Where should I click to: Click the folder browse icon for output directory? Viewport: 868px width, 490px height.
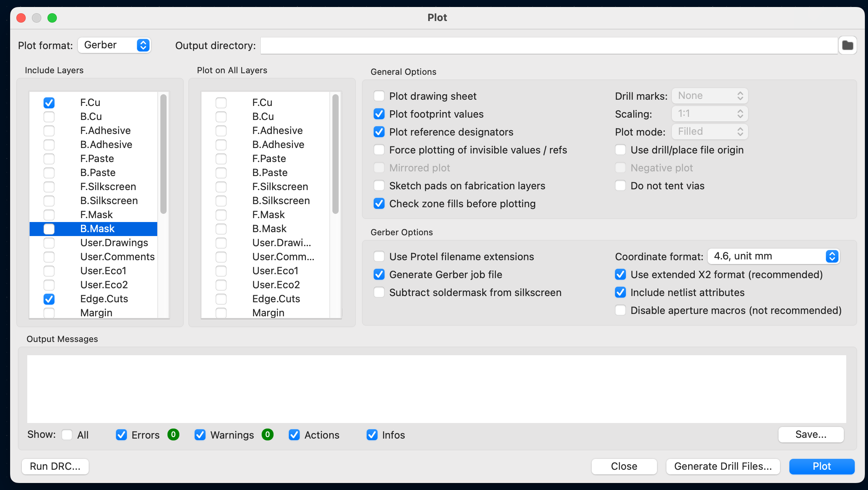[x=847, y=46]
